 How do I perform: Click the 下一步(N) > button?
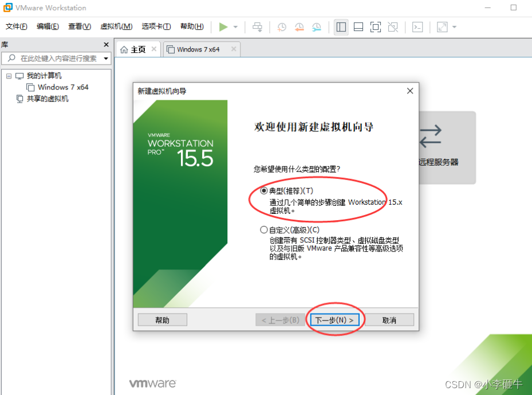tap(334, 320)
